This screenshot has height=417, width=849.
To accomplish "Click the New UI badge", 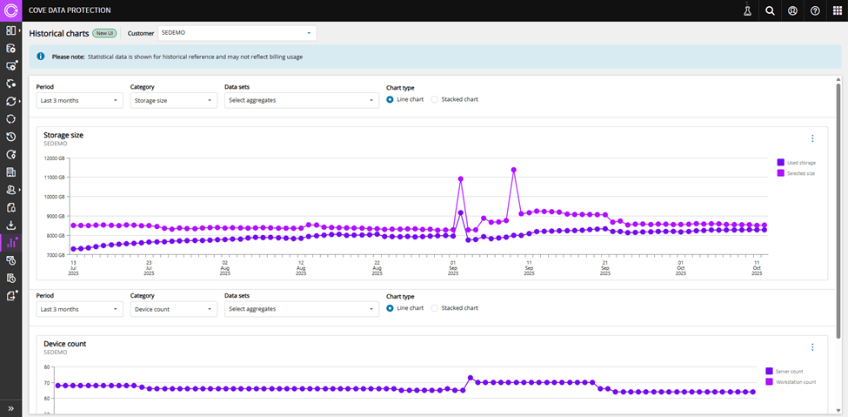I will coord(105,33).
